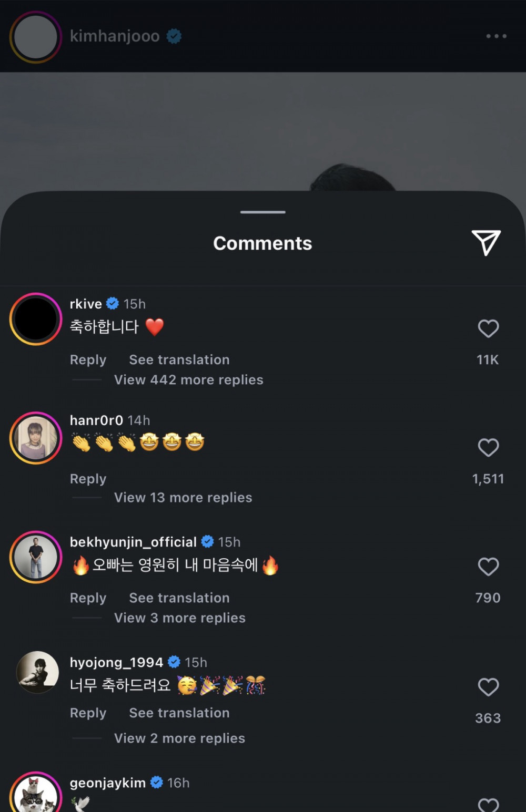Tap the share paper-plane icon
This screenshot has width=526, height=812.
pos(486,243)
